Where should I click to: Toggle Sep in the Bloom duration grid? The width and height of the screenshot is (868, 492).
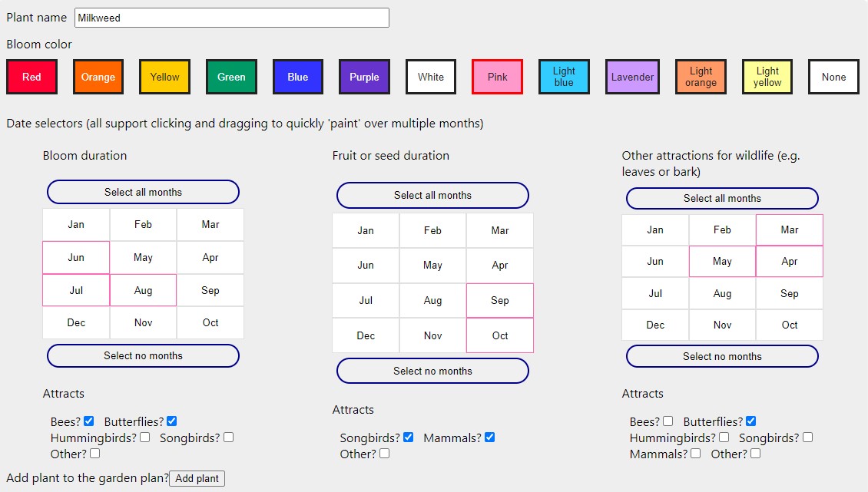click(210, 290)
